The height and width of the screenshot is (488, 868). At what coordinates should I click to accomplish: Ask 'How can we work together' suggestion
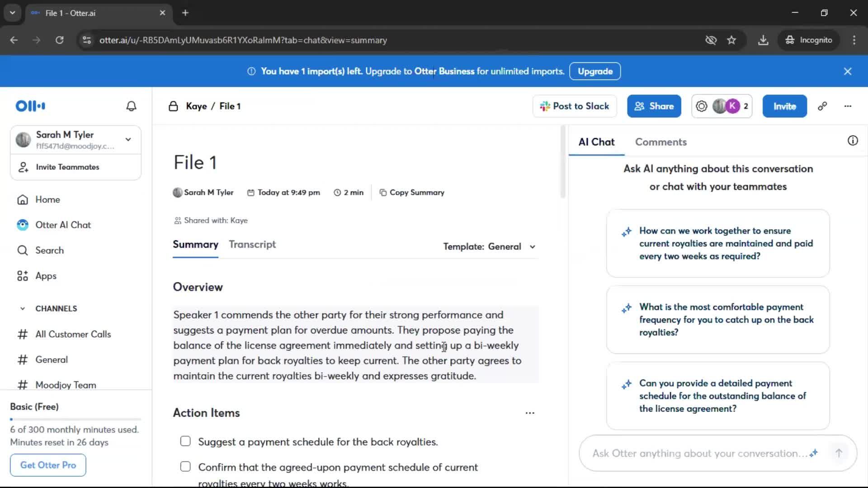718,244
